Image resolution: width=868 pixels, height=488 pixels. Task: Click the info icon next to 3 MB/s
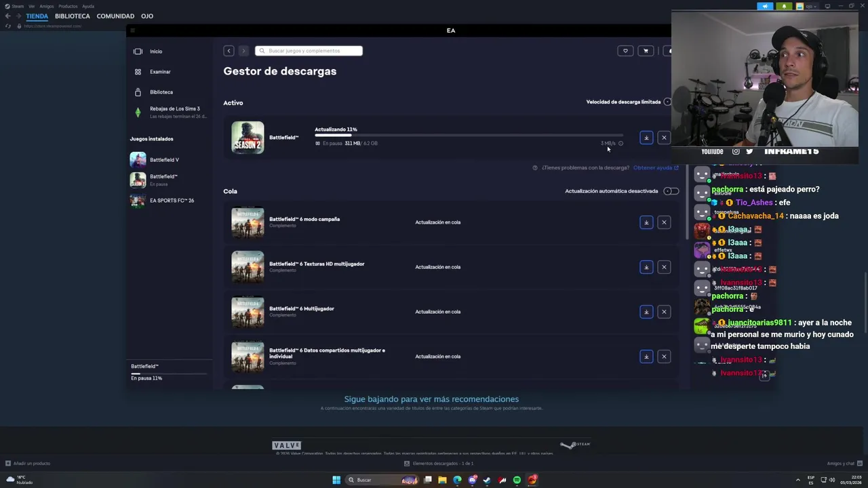pyautogui.click(x=620, y=143)
